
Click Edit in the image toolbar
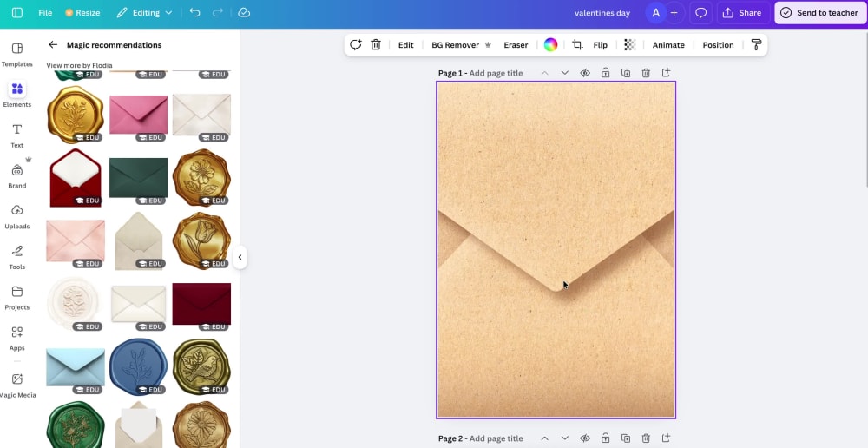(x=405, y=45)
